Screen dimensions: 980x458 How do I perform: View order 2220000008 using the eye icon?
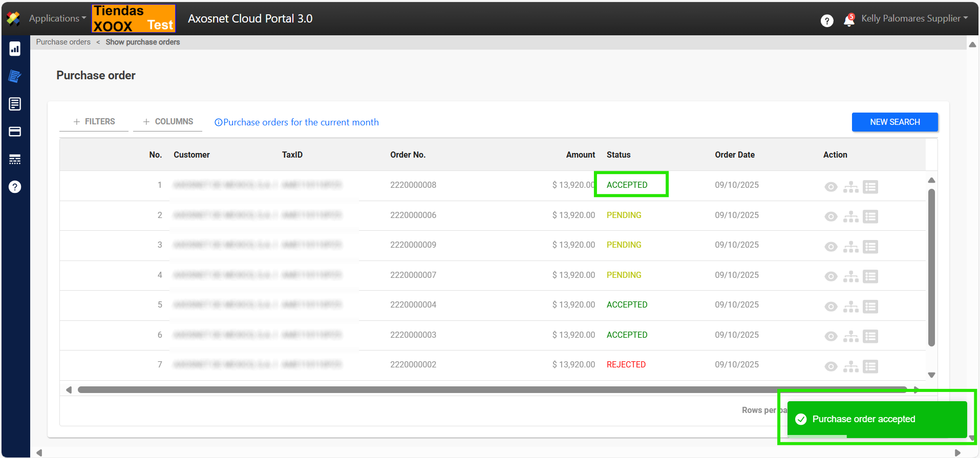(830, 187)
